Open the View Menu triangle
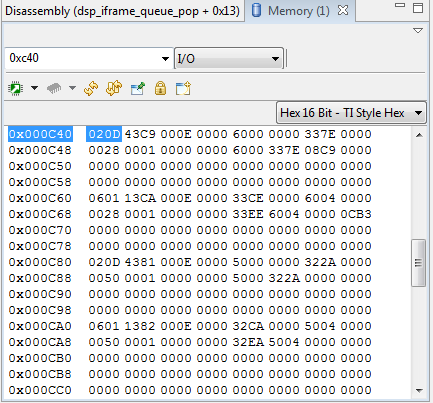433x403 pixels. [x=418, y=31]
